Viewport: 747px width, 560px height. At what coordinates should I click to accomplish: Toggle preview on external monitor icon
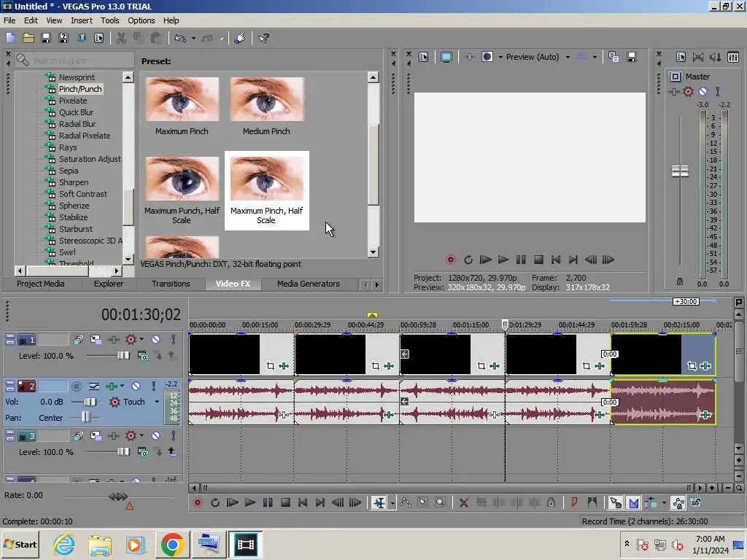click(446, 57)
